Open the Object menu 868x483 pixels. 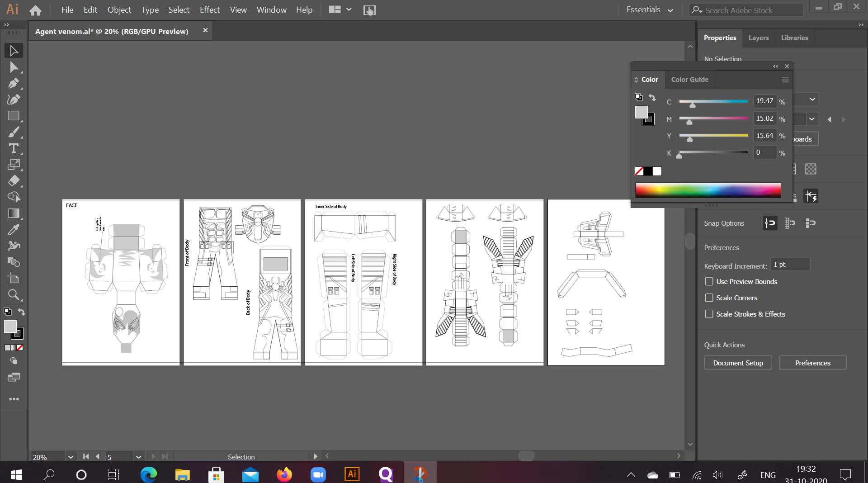tap(119, 9)
